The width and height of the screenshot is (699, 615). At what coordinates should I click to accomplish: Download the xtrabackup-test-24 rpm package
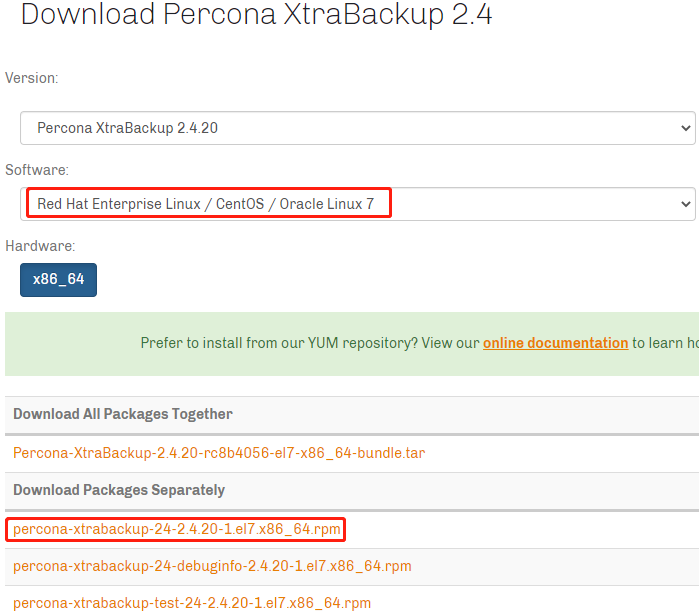pos(192,603)
